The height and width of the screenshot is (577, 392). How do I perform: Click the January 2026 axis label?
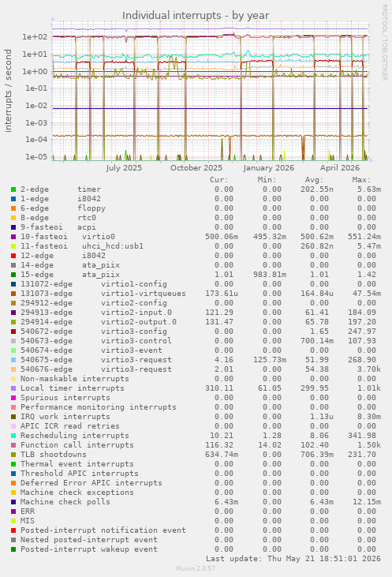(268, 168)
